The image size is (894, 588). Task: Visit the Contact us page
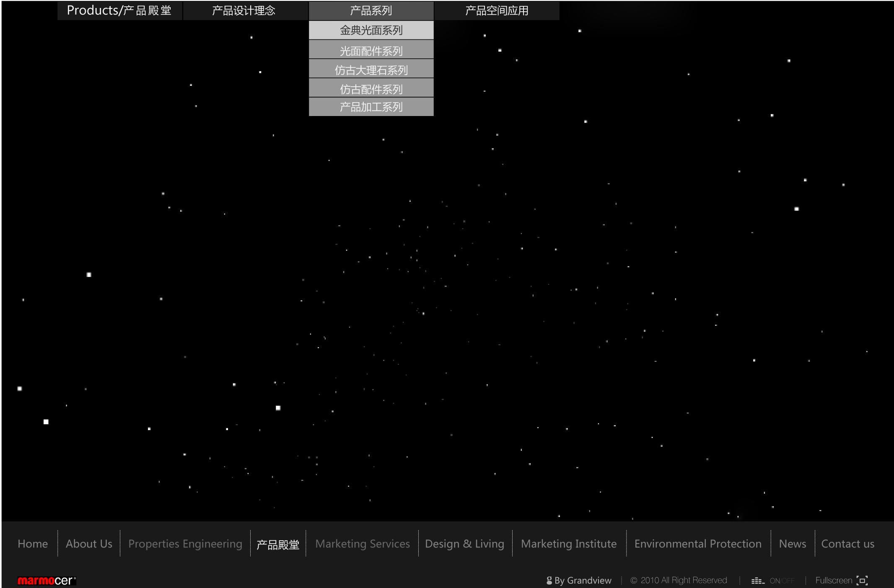coord(847,544)
